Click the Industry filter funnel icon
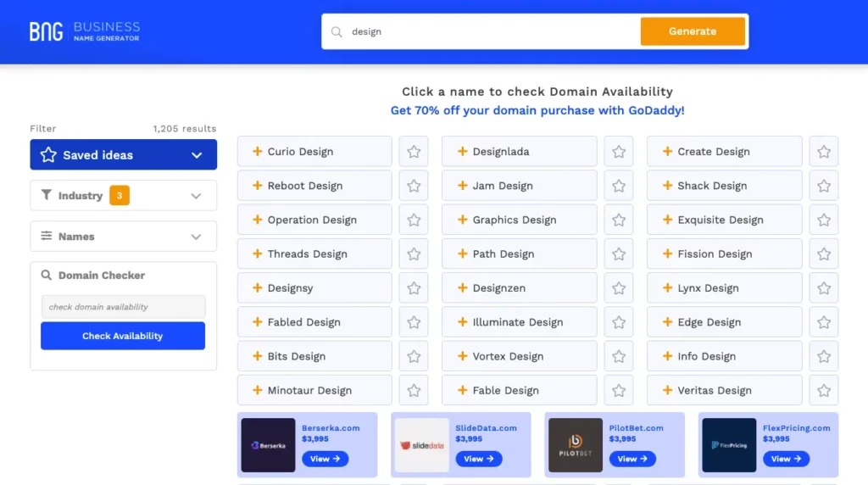Screen dimensions: 868x485 pos(47,195)
